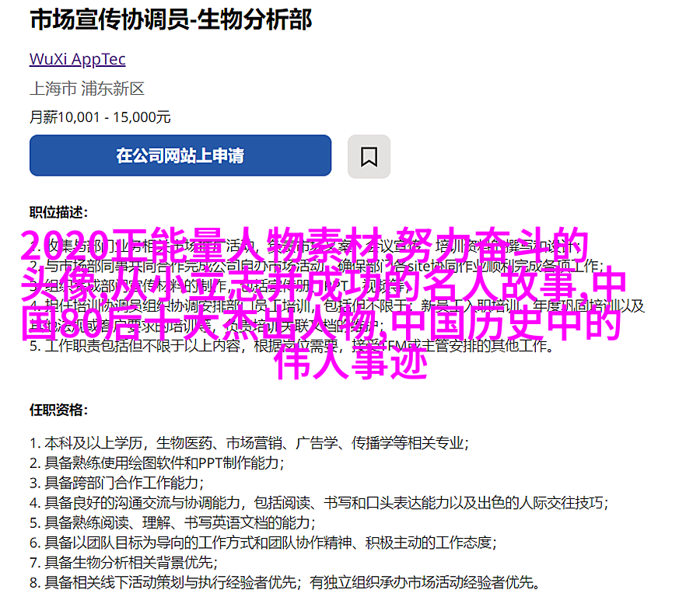The width and height of the screenshot is (700, 597).
Task: Click the 市场宣传协调员-生物分析部 job title
Action: [x=170, y=20]
